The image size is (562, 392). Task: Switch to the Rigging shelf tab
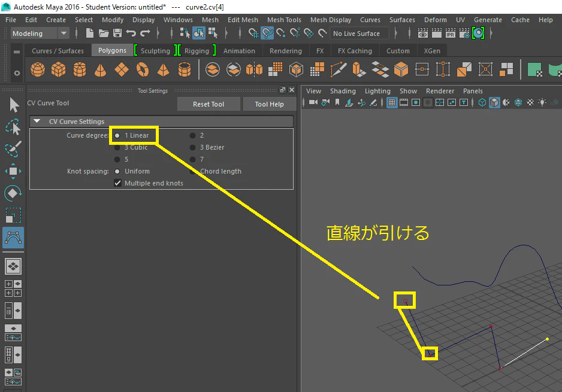(197, 51)
